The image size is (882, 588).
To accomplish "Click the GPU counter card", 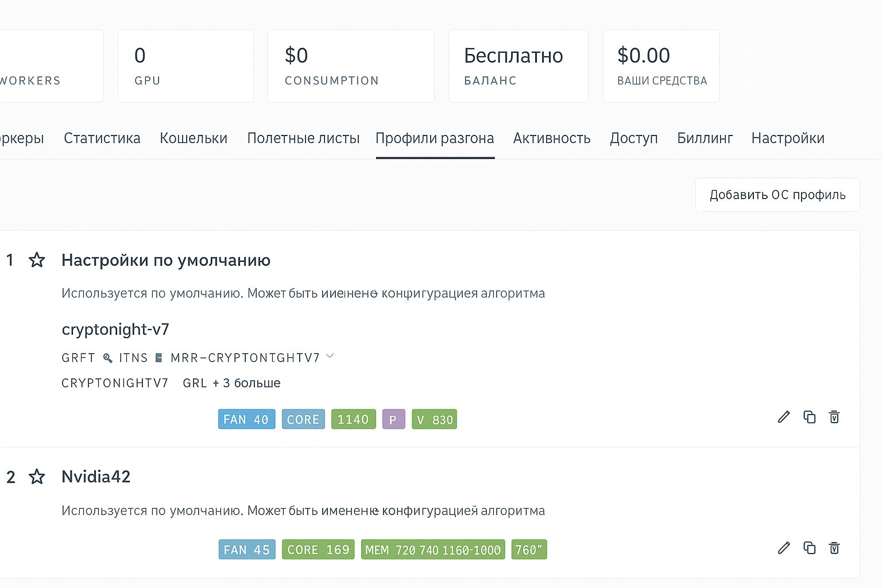I will pos(185,65).
